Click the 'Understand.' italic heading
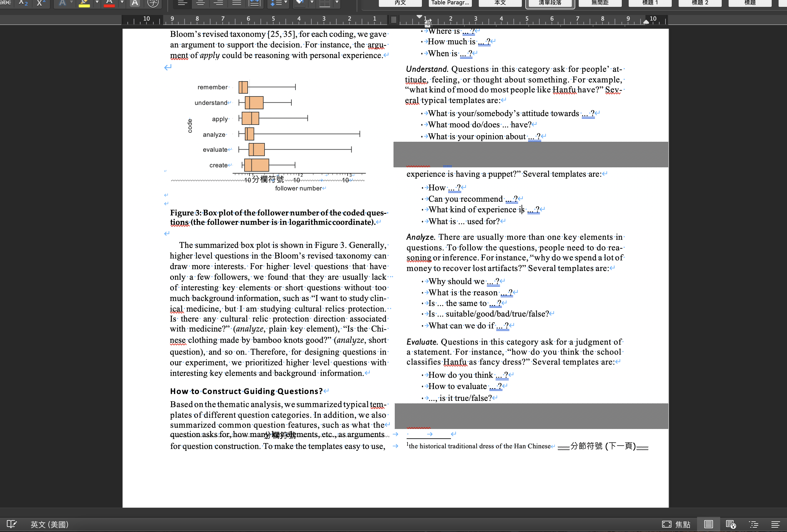The height and width of the screenshot is (532, 787). [x=427, y=69]
